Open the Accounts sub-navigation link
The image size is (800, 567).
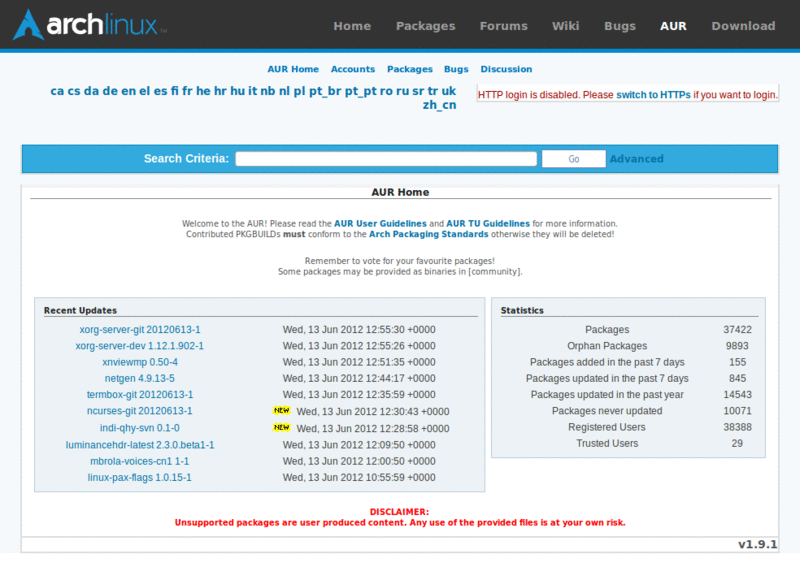coord(353,69)
